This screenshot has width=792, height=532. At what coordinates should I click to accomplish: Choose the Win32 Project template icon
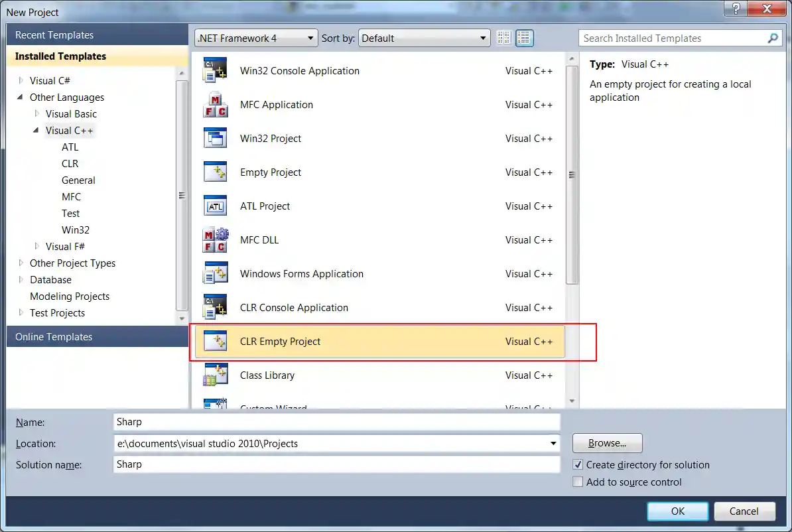(215, 138)
